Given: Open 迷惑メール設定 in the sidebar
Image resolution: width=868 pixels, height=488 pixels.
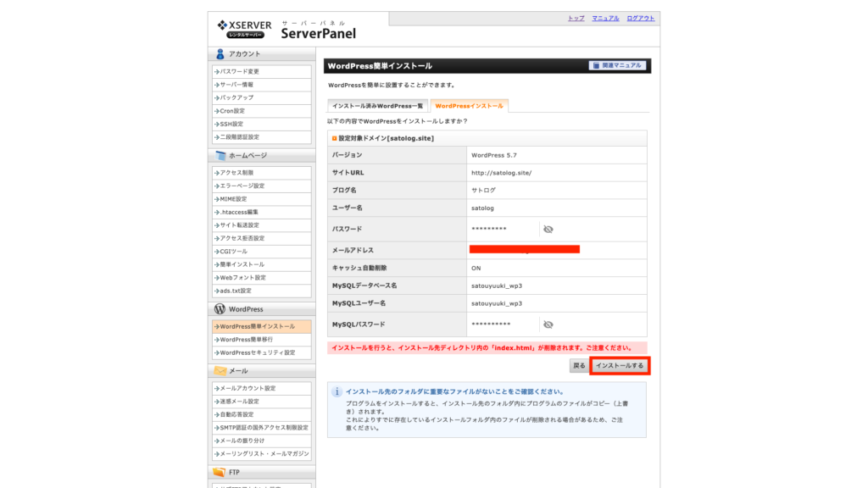Looking at the screenshot, I should click(x=261, y=402).
